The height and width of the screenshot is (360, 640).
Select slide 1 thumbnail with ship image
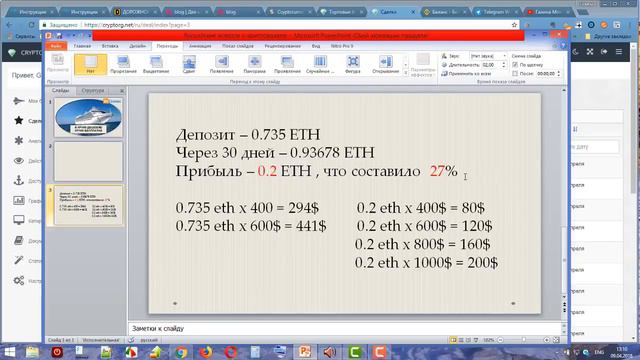[x=89, y=118]
